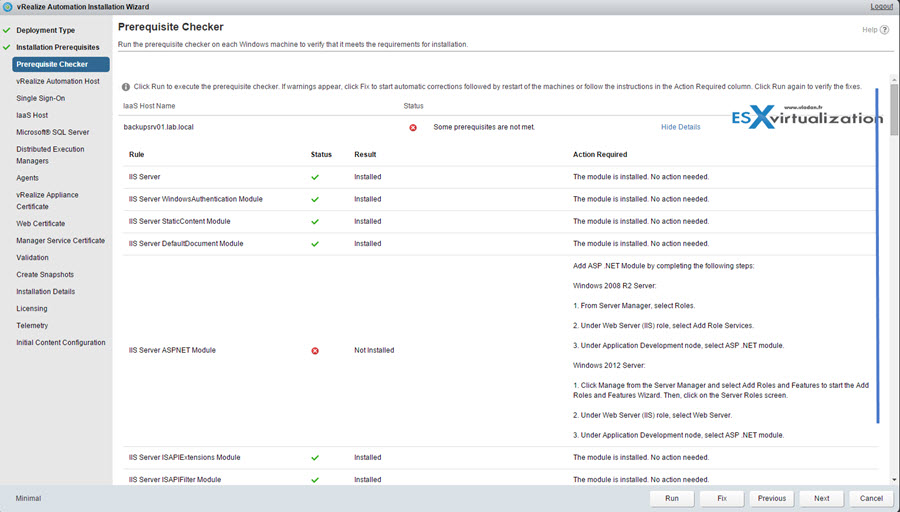Open Distributed Execution Managers step

pyautogui.click(x=50, y=155)
